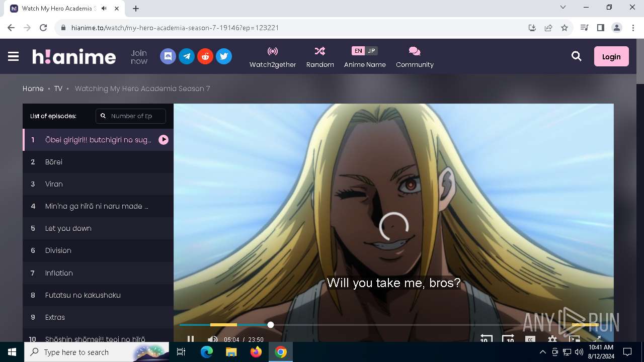Launch Firefox from taskbar

[256, 352]
